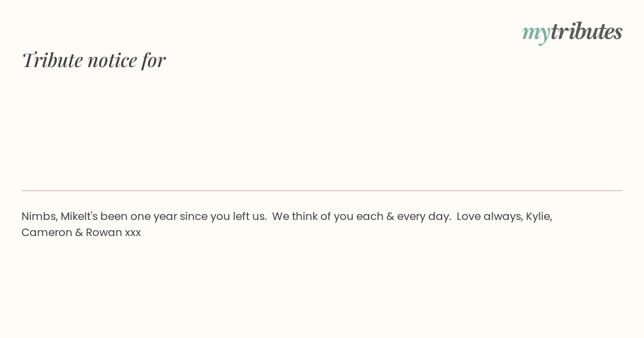Click the green "my" part of logo
Viewport: 644px width, 338px height.
pyautogui.click(x=536, y=34)
